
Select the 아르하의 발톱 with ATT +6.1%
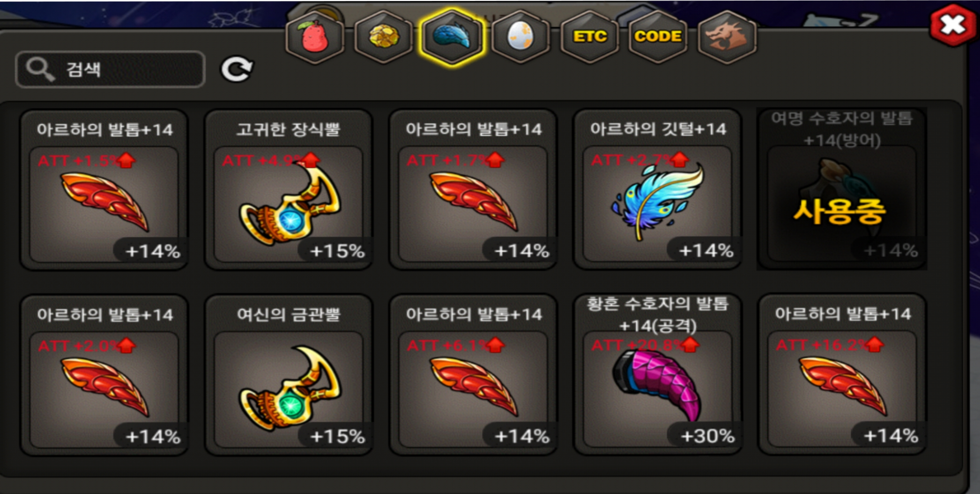tap(473, 375)
